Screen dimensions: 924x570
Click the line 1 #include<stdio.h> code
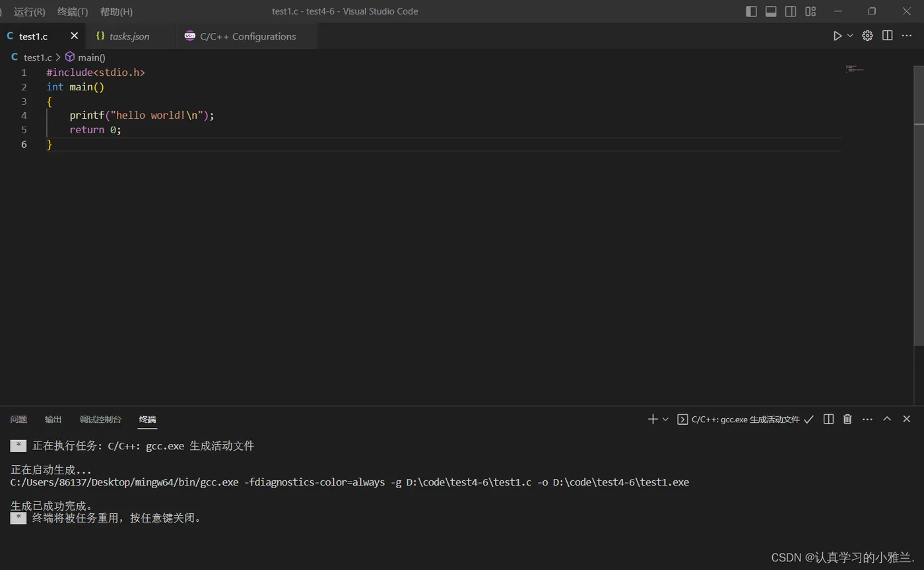(96, 73)
